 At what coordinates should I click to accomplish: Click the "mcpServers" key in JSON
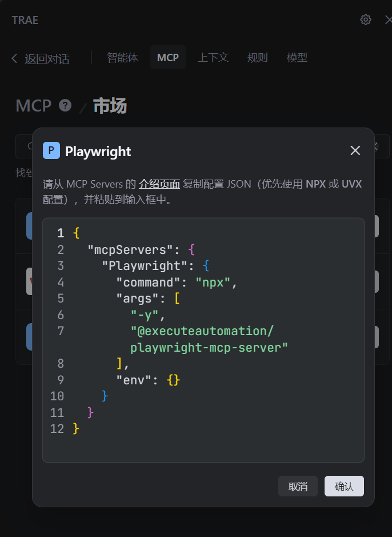130,250
